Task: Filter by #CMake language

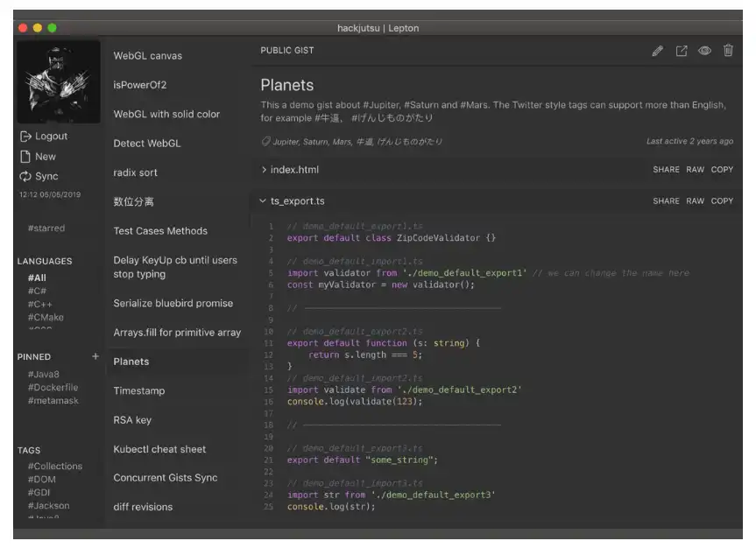Action: (46, 317)
